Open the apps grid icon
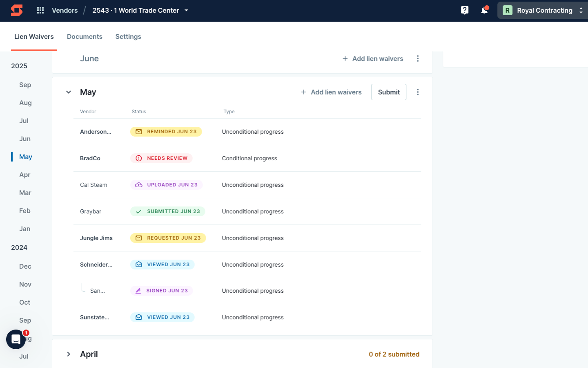This screenshot has width=588, height=368. pyautogui.click(x=40, y=10)
